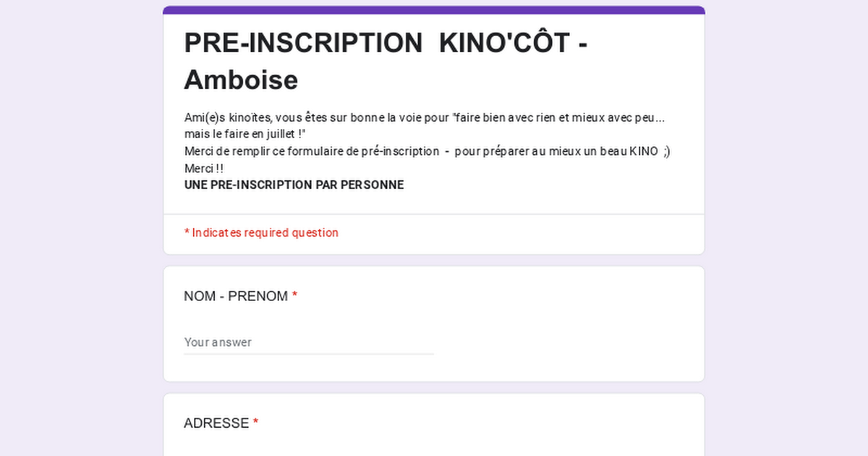
Task: Click the "PRE-INSCRIPTION KINO'CÔT" title text
Action: point(386,43)
